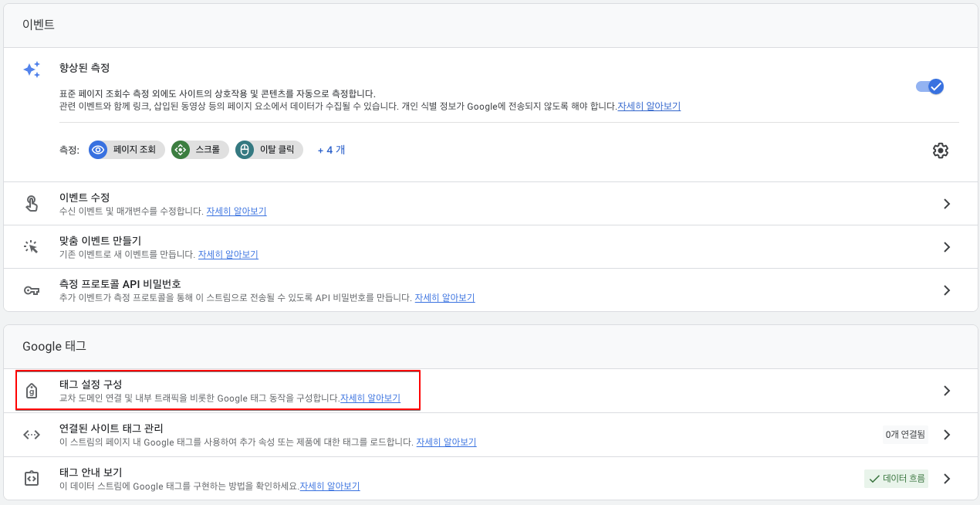Viewport: 980px width, 505px height.
Task: Open 자세히 알아보기 link for 이벤트 수정
Action: [236, 211]
